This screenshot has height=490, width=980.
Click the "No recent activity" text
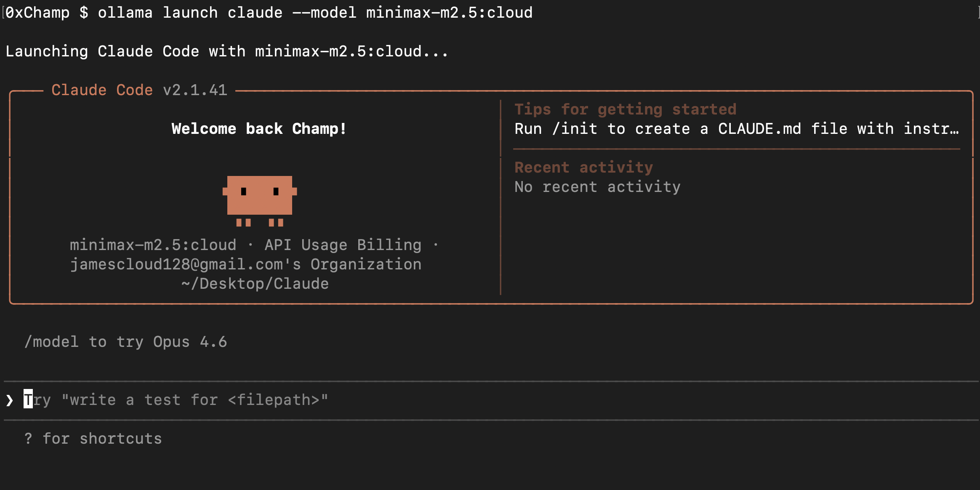(x=597, y=187)
